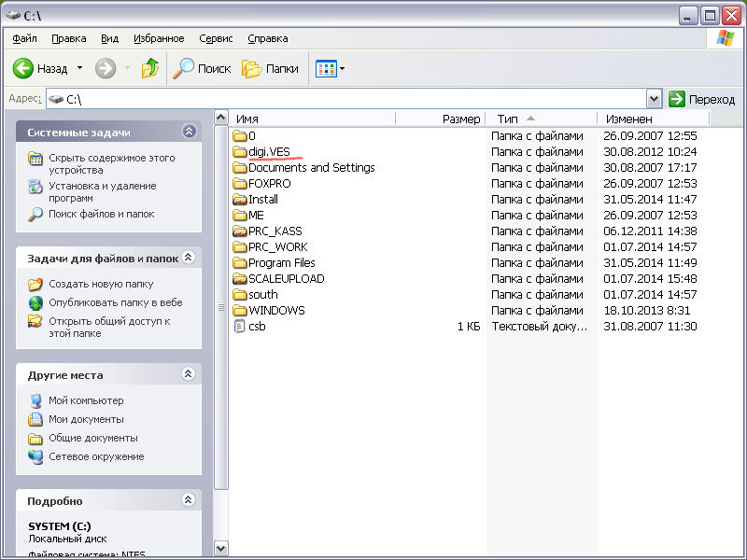Sort files by the Изменен column header
This screenshot has height=560, width=747.
coord(628,119)
